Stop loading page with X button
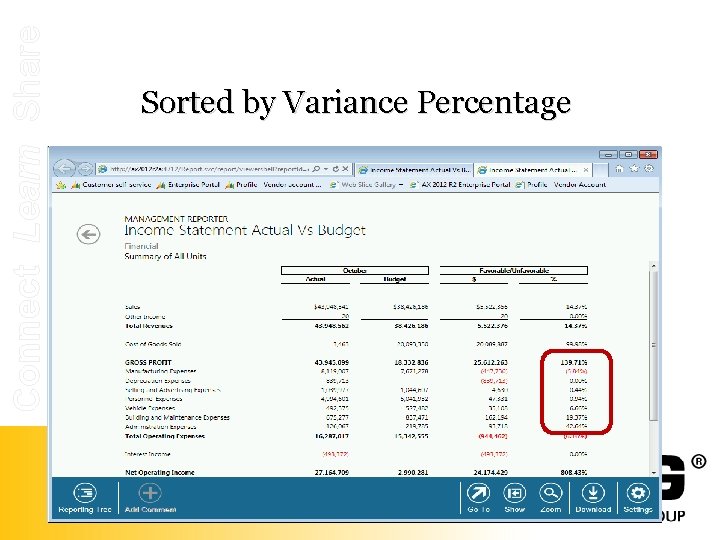Screen dimensions: 720x540 pos(345,169)
